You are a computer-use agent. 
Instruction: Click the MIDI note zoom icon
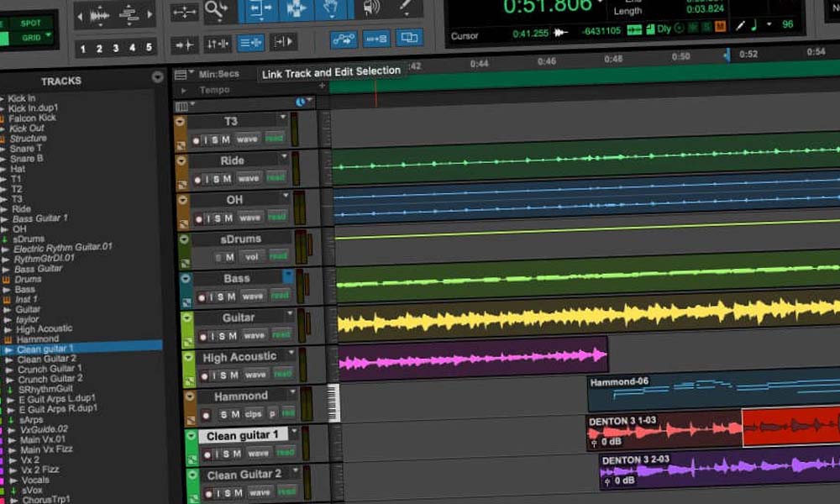[129, 16]
